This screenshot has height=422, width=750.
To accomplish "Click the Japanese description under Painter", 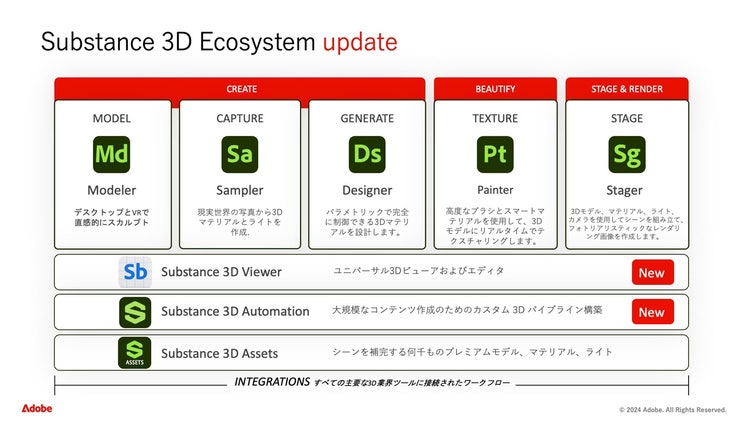I will click(x=495, y=226).
